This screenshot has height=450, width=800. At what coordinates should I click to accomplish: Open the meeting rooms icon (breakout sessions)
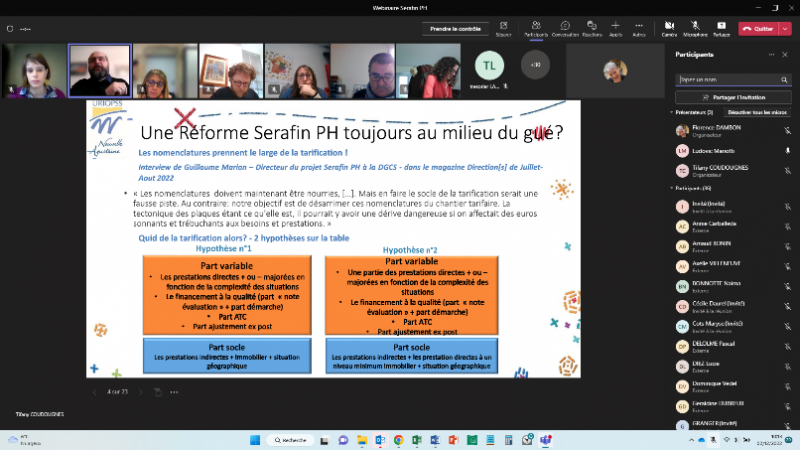[x=503, y=29]
